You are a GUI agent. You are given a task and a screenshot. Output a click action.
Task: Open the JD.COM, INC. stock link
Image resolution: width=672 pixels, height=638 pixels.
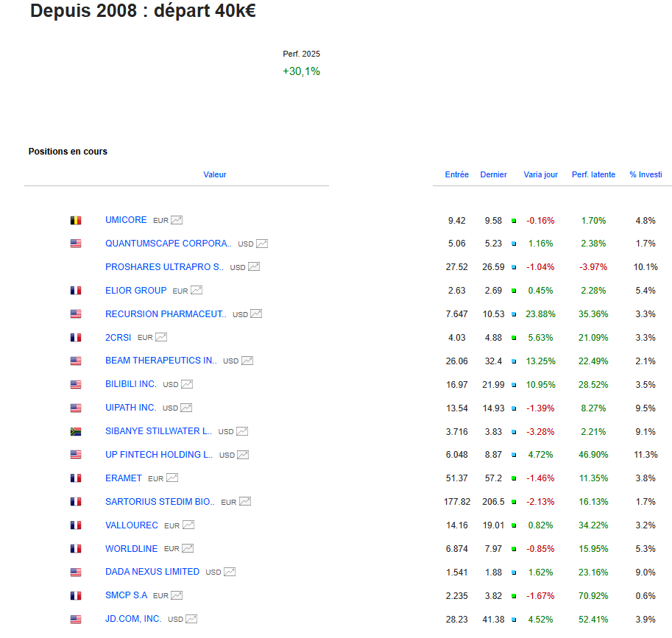133,619
